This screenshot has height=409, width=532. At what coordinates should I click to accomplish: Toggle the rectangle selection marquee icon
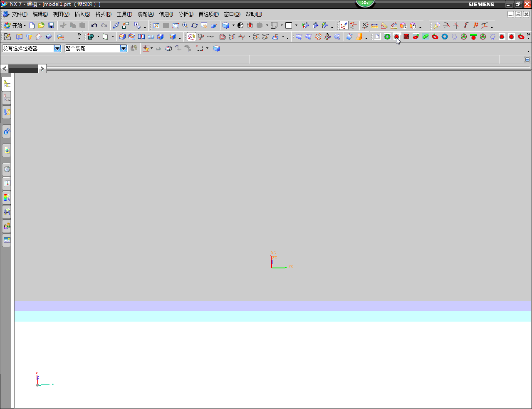[x=200, y=48]
